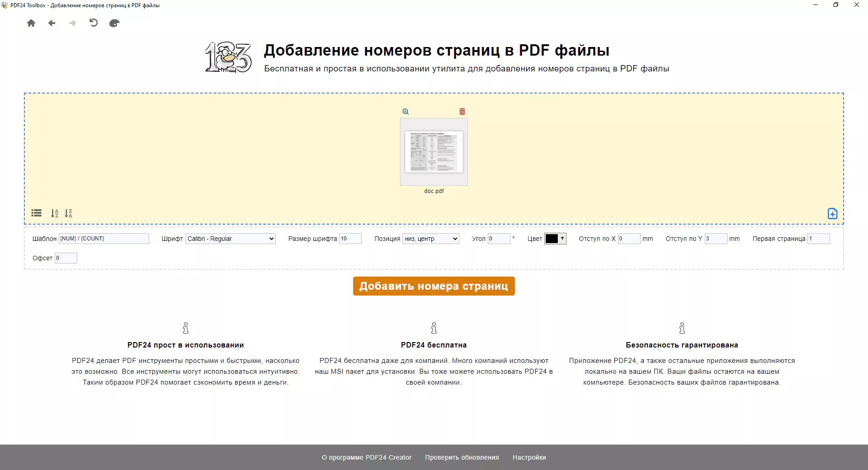Zoom into doc.pdf with magnifier icon
868x470 pixels.
click(x=406, y=112)
